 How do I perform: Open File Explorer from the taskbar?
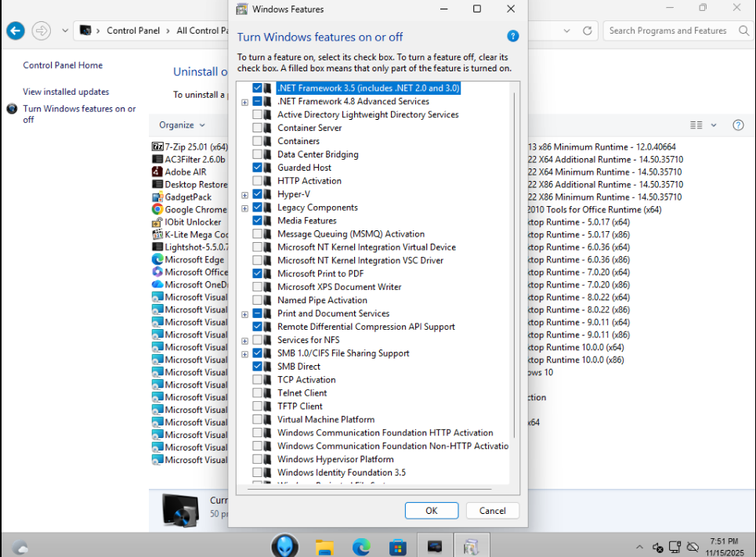(325, 546)
